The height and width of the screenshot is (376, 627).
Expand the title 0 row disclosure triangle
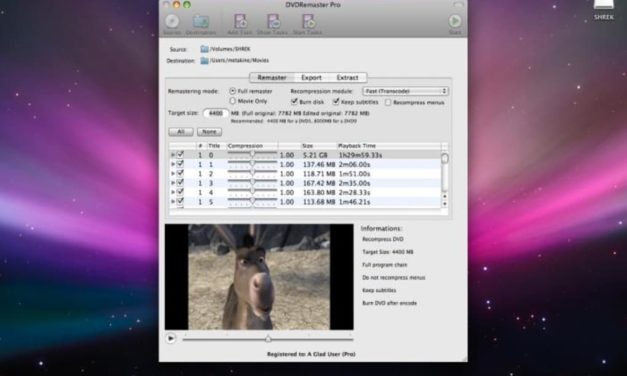click(173, 155)
